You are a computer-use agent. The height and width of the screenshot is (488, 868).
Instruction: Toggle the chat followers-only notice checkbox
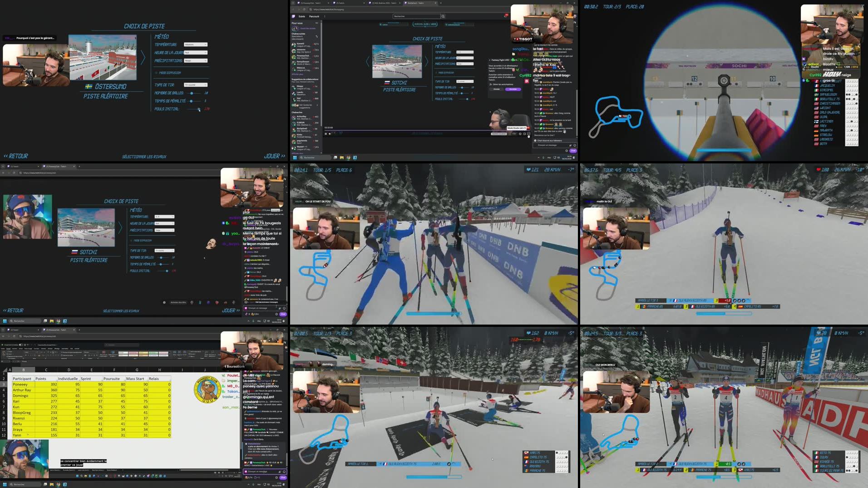(x=536, y=141)
